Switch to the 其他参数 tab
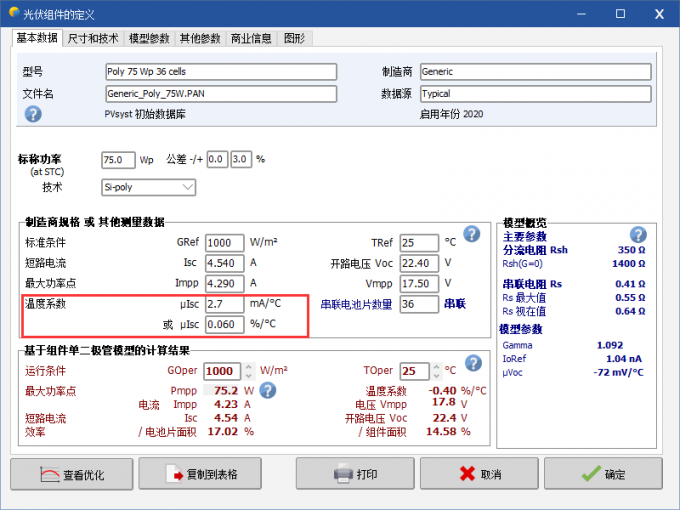The image size is (680, 510). coord(200,39)
